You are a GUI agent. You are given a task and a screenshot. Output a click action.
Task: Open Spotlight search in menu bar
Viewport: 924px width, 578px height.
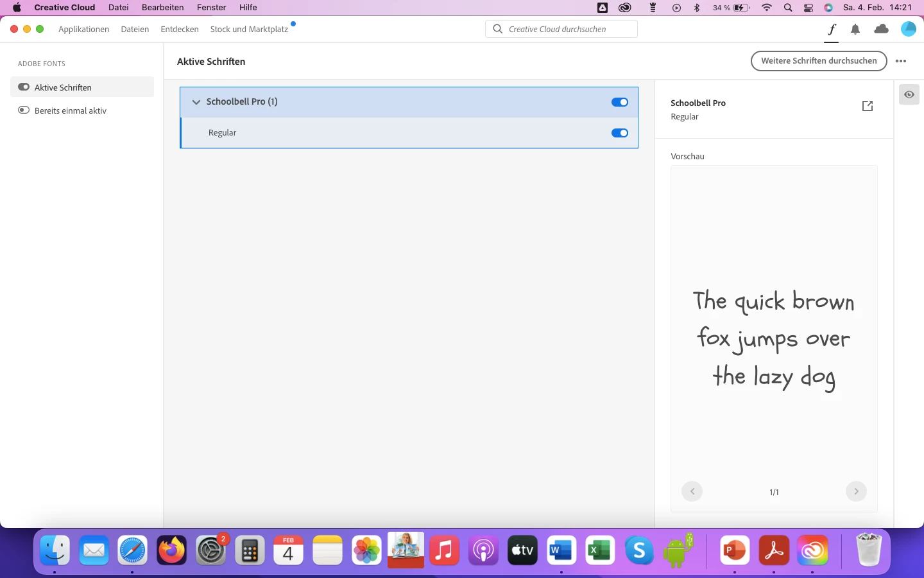tap(788, 8)
